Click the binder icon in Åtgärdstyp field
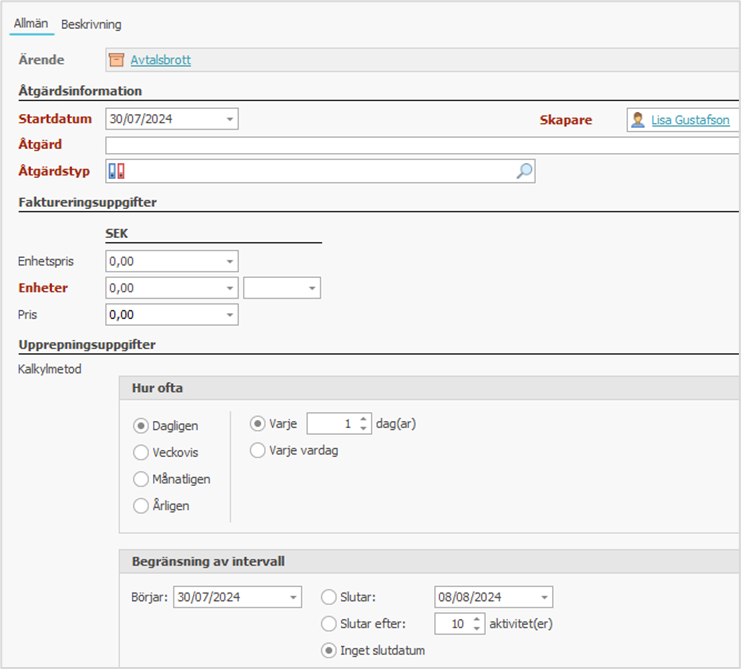 coord(117,171)
